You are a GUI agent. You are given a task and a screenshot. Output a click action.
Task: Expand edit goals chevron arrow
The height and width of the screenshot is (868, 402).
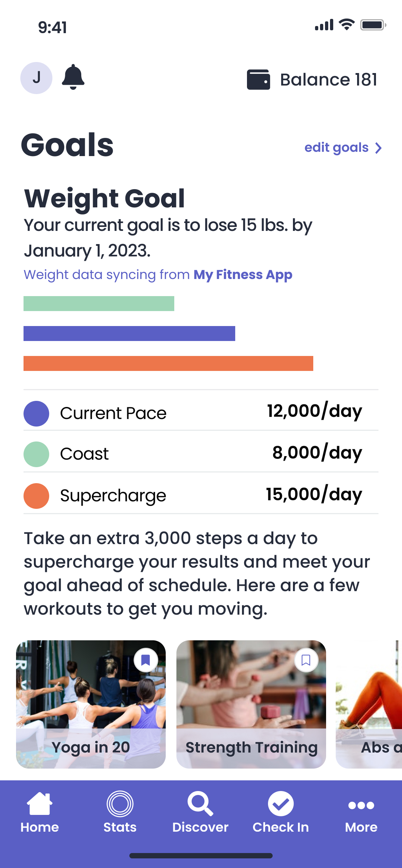(x=378, y=148)
